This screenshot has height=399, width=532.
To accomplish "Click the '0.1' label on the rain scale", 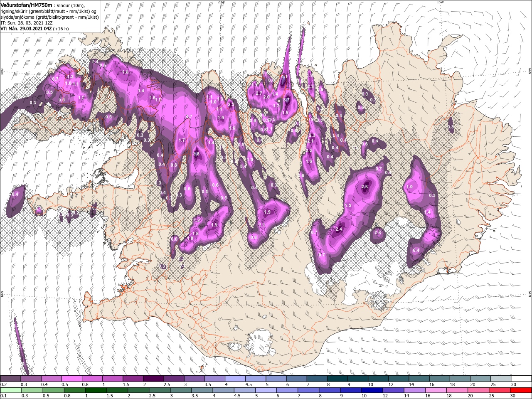I will pyautogui.click(x=4, y=396).
